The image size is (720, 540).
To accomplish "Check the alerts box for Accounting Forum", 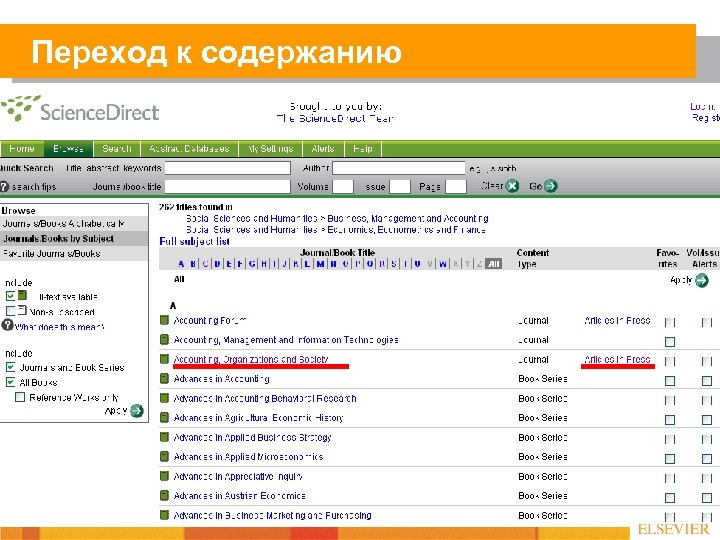I will pos(707,322).
